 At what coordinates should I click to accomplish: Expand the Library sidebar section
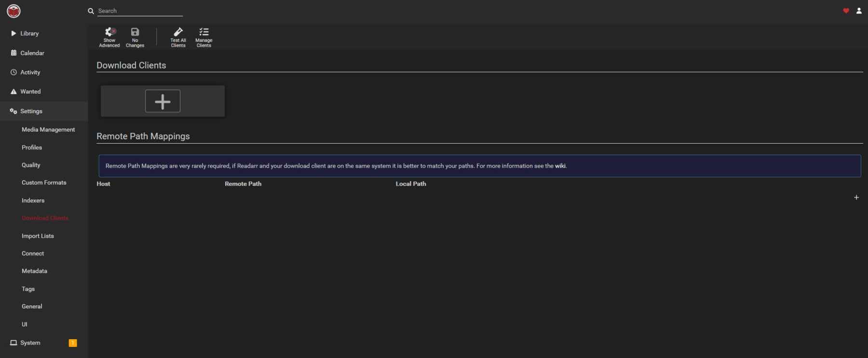[x=29, y=34]
